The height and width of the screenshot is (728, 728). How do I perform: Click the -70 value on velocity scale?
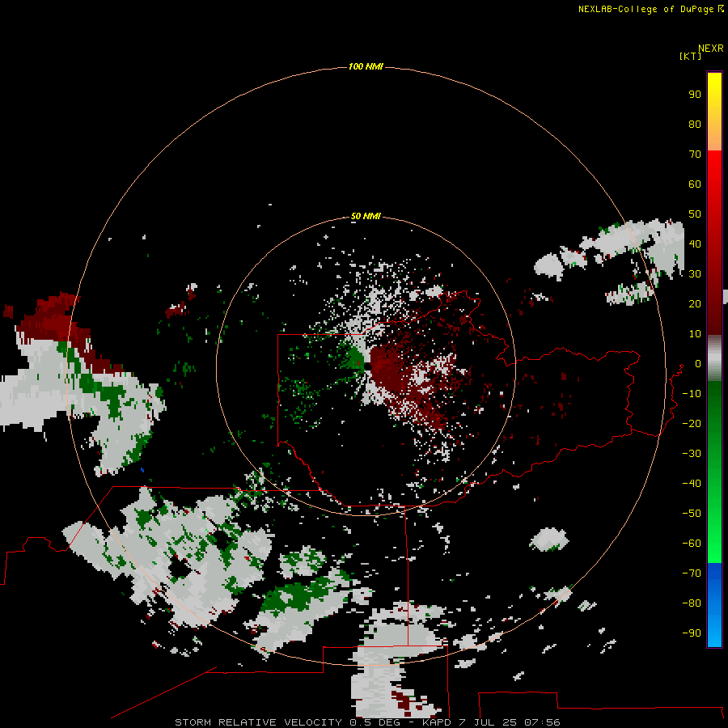tap(692, 574)
